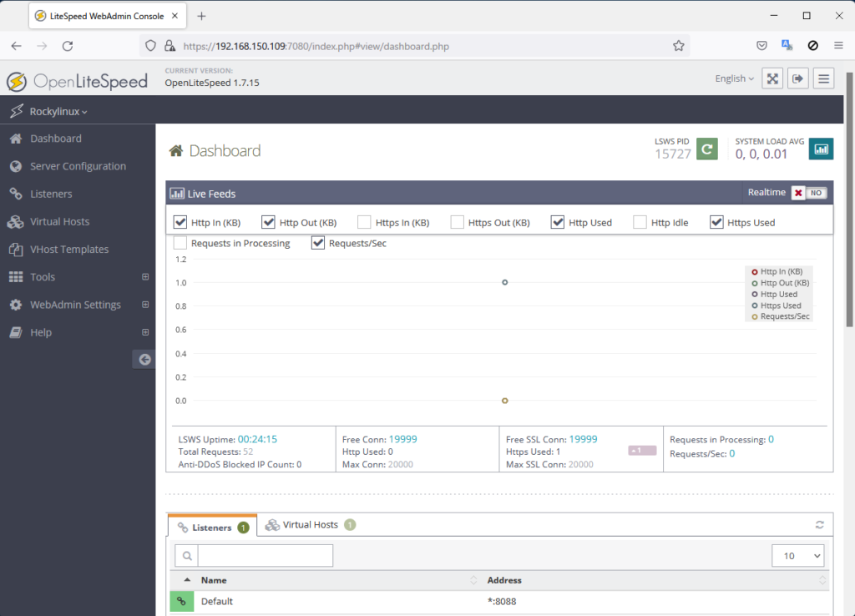Collapse sidebar with the left arrow icon

click(144, 359)
